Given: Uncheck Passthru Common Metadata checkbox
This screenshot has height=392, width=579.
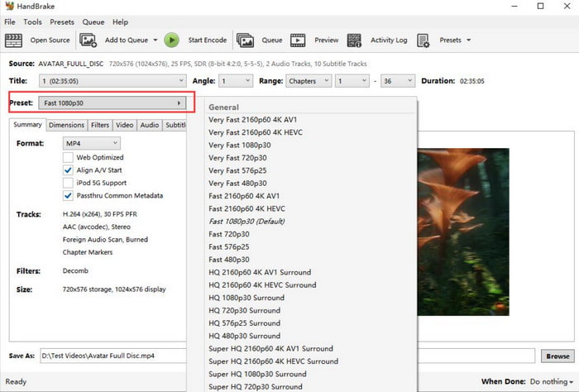Looking at the screenshot, I should (68, 196).
